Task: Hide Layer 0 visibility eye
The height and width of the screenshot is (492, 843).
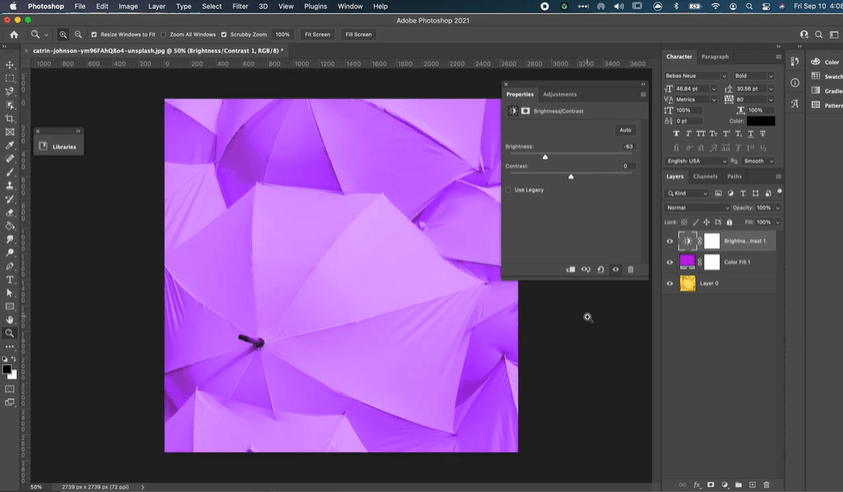Action: [x=670, y=283]
